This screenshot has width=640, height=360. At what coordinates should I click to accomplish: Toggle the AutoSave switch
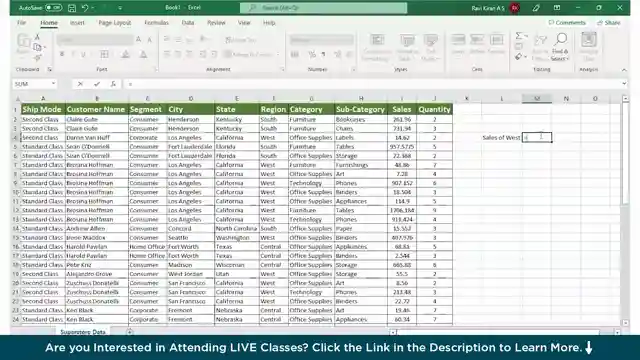pyautogui.click(x=53, y=8)
